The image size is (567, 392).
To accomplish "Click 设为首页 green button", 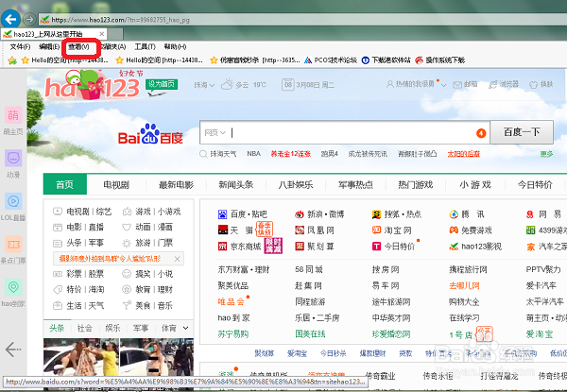I will [162, 84].
